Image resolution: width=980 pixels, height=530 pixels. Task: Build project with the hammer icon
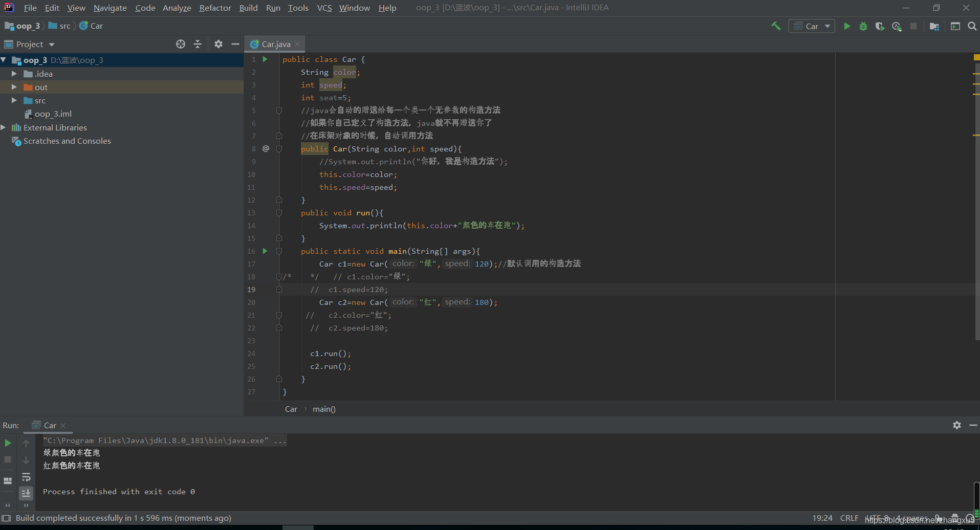(776, 26)
